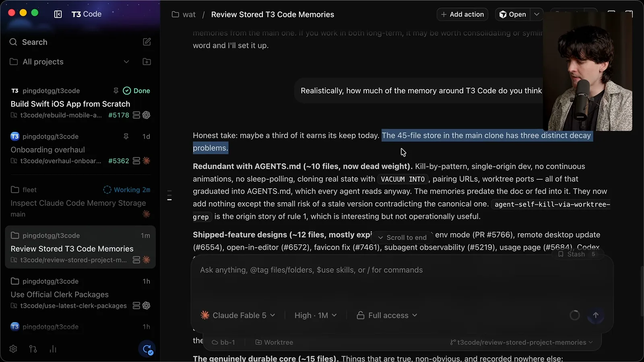Click the pin icon on Build Swift iOS App
Image resolution: width=644 pixels, height=362 pixels.
click(116, 90)
